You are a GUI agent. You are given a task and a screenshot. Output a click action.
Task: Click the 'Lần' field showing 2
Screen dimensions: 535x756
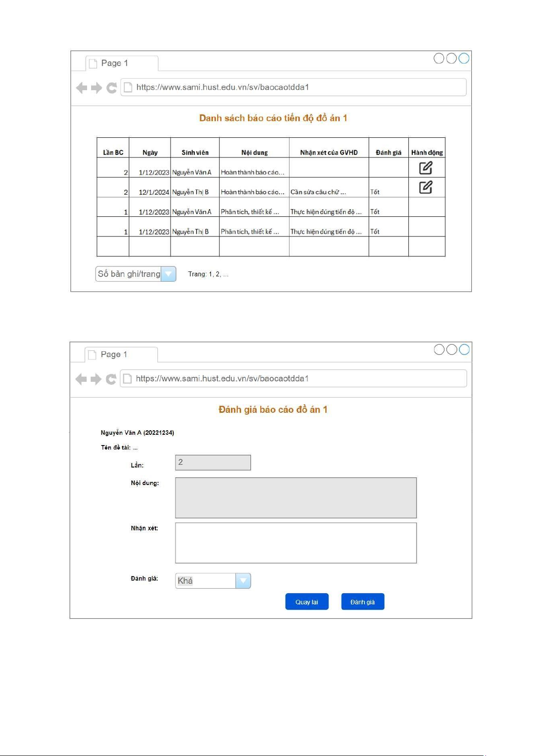(213, 463)
